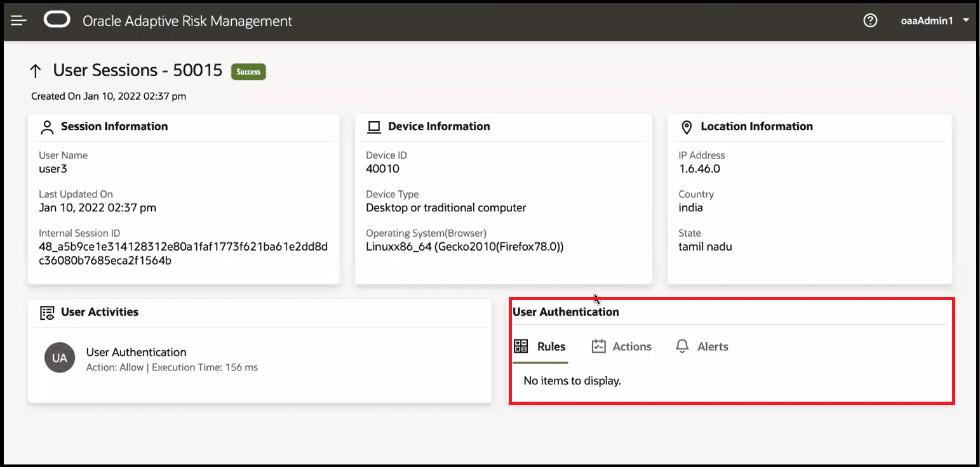Click the Linuxx86_64 browser value
The height and width of the screenshot is (467, 980).
click(465, 246)
